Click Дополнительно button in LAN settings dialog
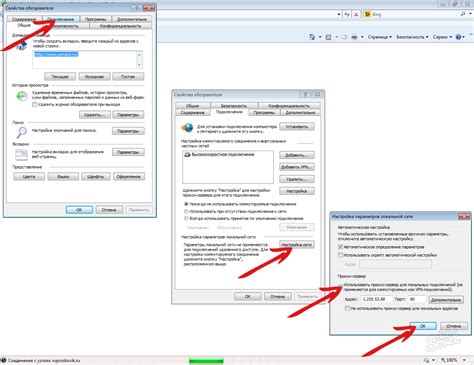Viewport: 474px width, 365px height. click(446, 300)
